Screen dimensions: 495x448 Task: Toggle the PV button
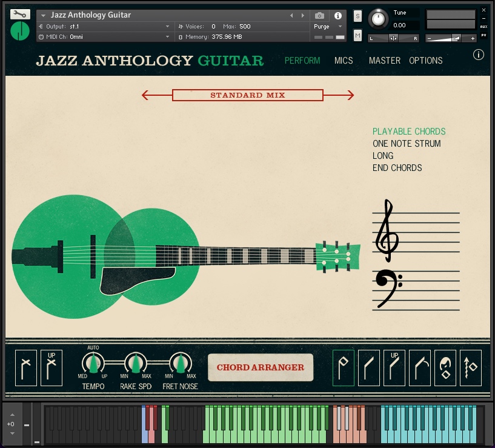click(483, 35)
